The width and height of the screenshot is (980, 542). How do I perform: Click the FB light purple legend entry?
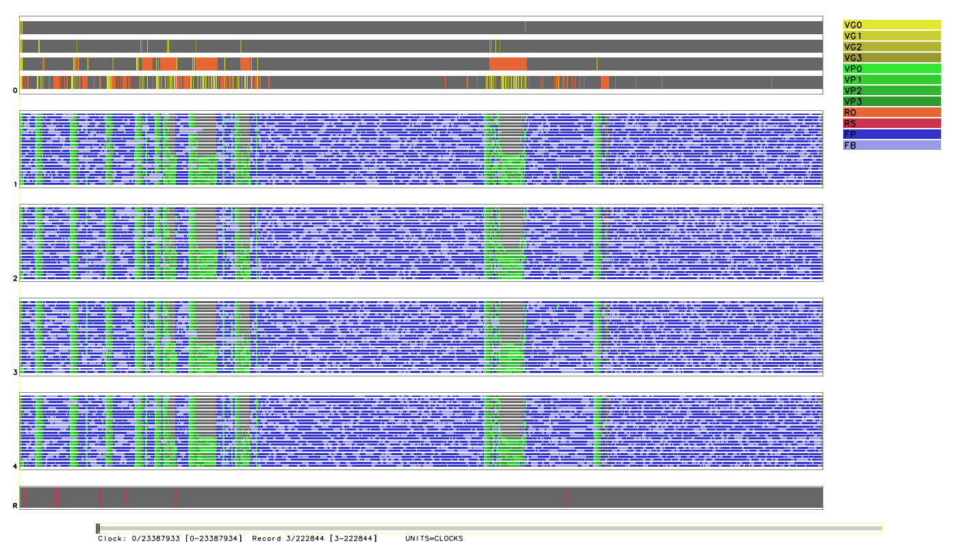(x=891, y=145)
